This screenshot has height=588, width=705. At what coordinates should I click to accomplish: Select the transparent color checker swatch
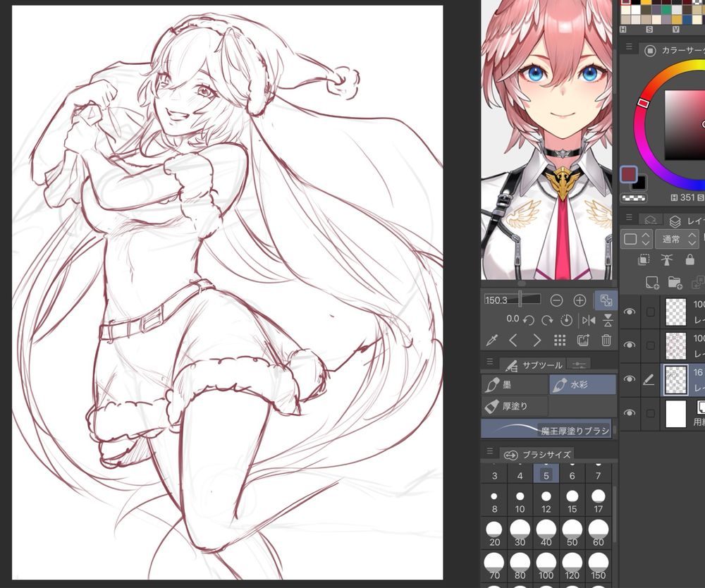click(633, 197)
